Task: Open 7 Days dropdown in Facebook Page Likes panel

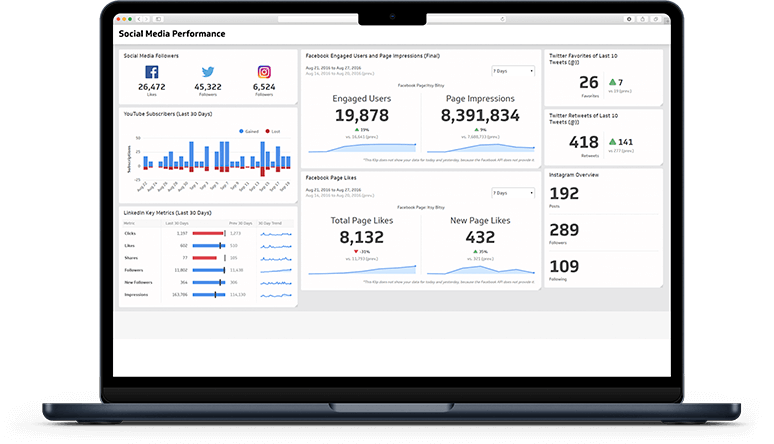Action: (x=513, y=192)
